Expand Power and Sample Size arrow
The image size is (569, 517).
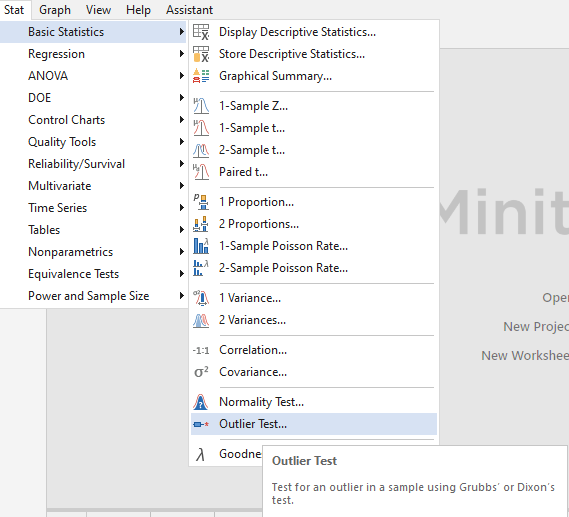coord(181,296)
